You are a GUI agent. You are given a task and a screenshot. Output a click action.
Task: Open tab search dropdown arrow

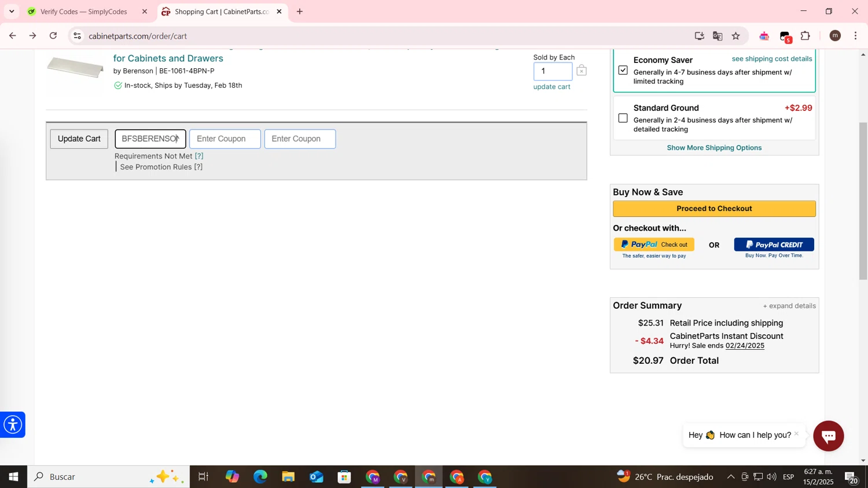click(12, 12)
